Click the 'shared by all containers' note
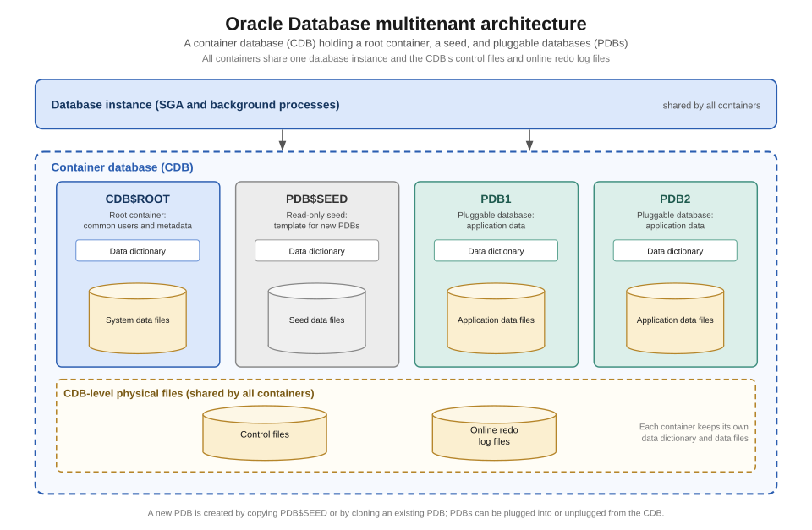Image resolution: width=812 pixels, height=530 pixels. 711,105
